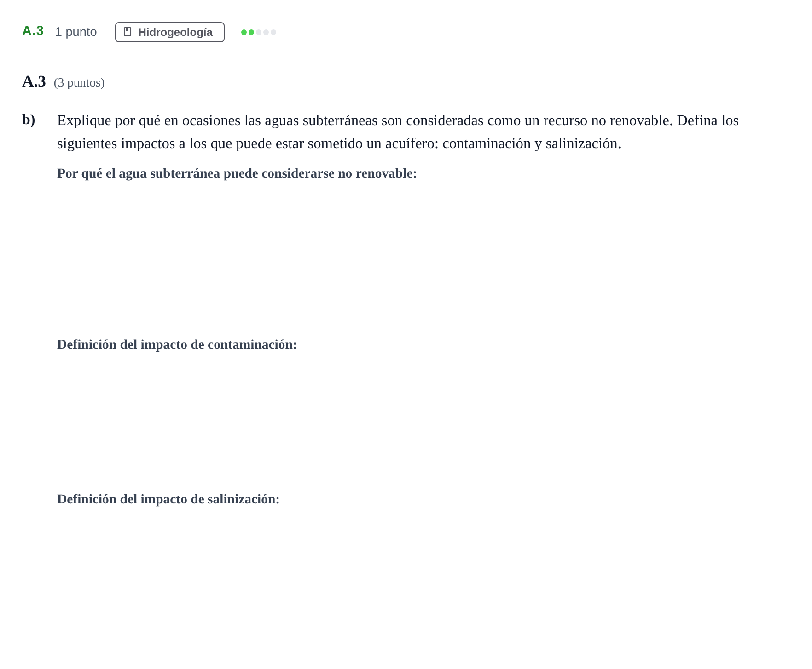Click the question sentence starting 'Explique por qué'
This screenshot has width=812, height=669.
[x=398, y=132]
